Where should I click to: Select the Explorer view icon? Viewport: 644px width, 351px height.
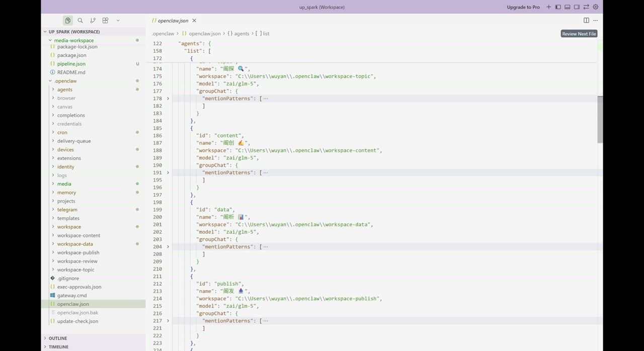tap(68, 21)
